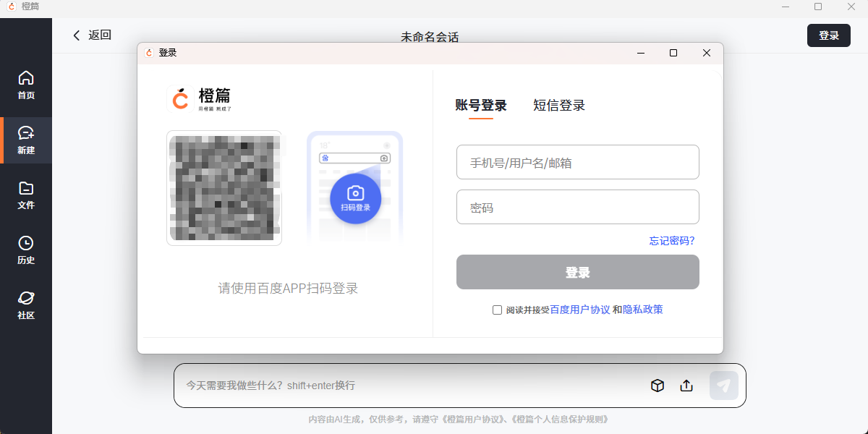Screen dimensions: 868x434
Task: Close the 登录 dialog window
Action: pyautogui.click(x=707, y=53)
